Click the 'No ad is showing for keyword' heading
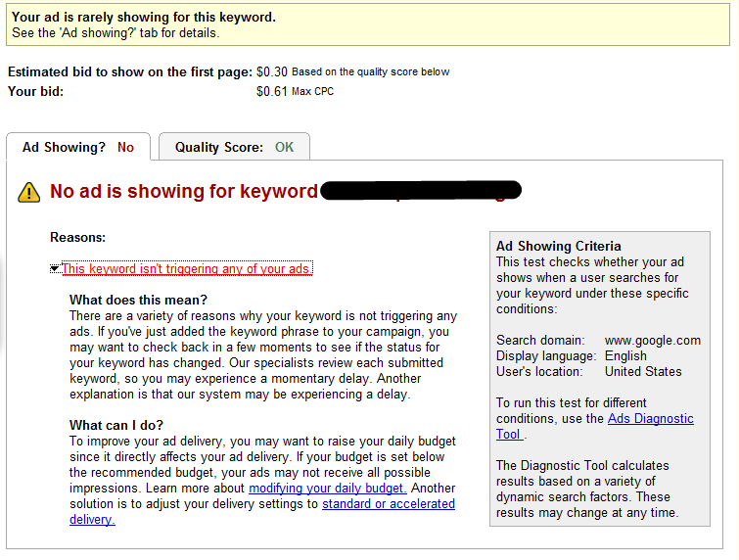 [x=184, y=192]
